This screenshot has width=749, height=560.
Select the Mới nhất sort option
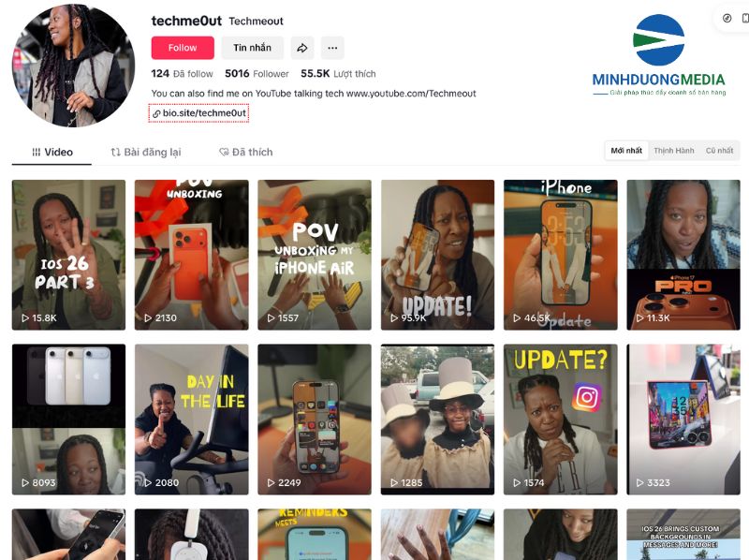[x=626, y=151]
